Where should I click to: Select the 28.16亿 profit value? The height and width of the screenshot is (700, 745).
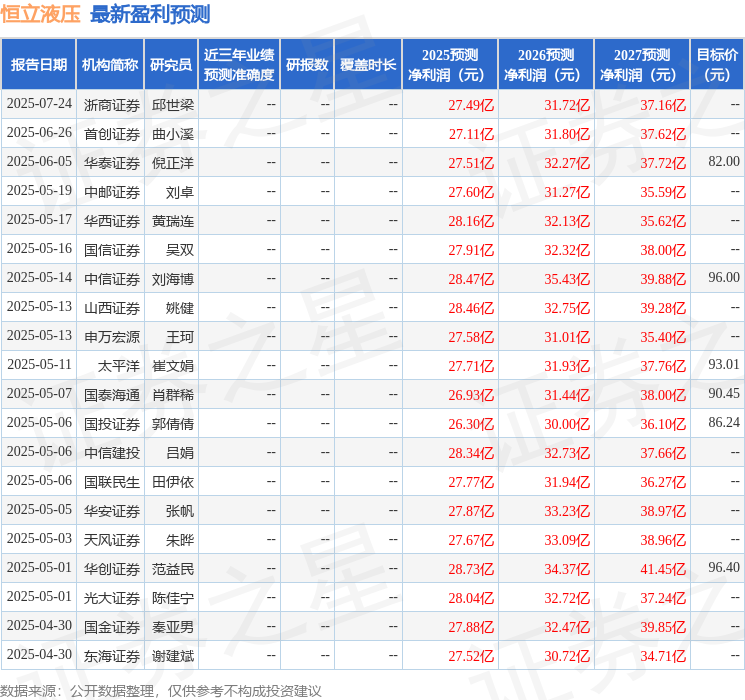(471, 221)
